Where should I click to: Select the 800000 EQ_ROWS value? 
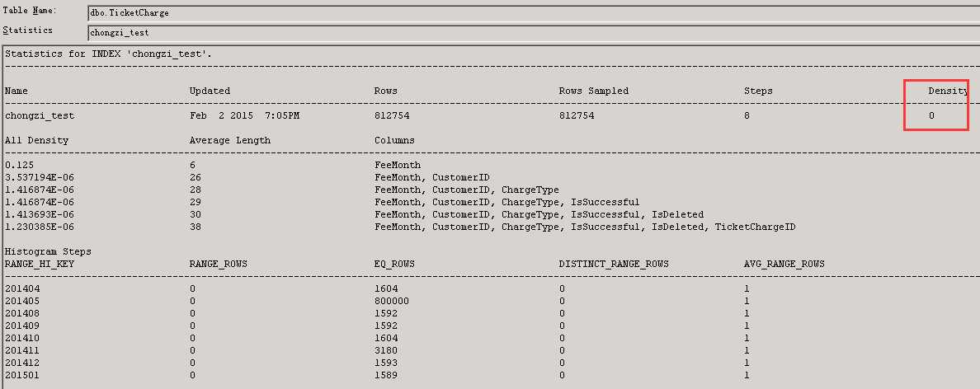pyautogui.click(x=392, y=301)
